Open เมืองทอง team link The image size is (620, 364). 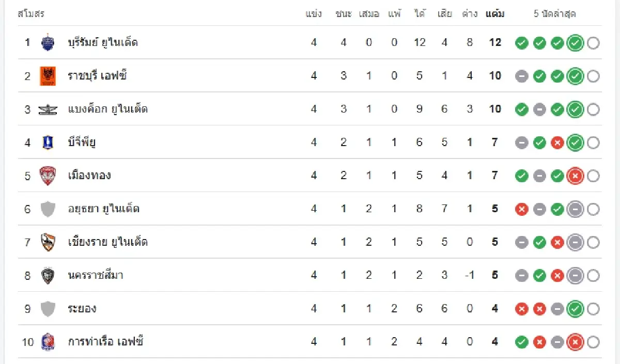pyautogui.click(x=89, y=176)
